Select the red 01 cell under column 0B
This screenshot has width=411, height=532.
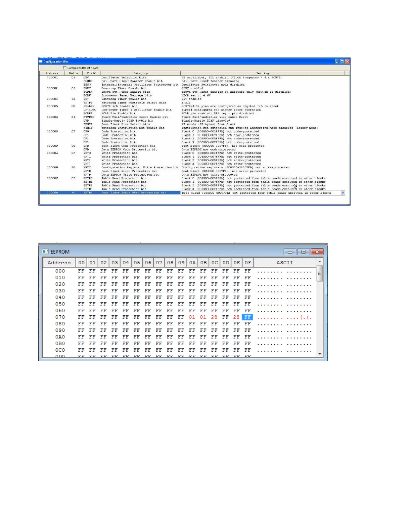coord(203,317)
